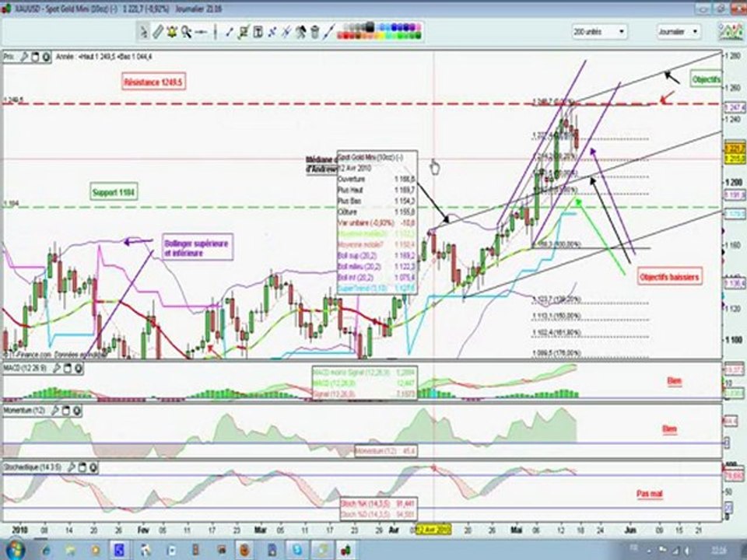Click the round button in price header
Viewport: 747px width, 560px height.
[46, 57]
